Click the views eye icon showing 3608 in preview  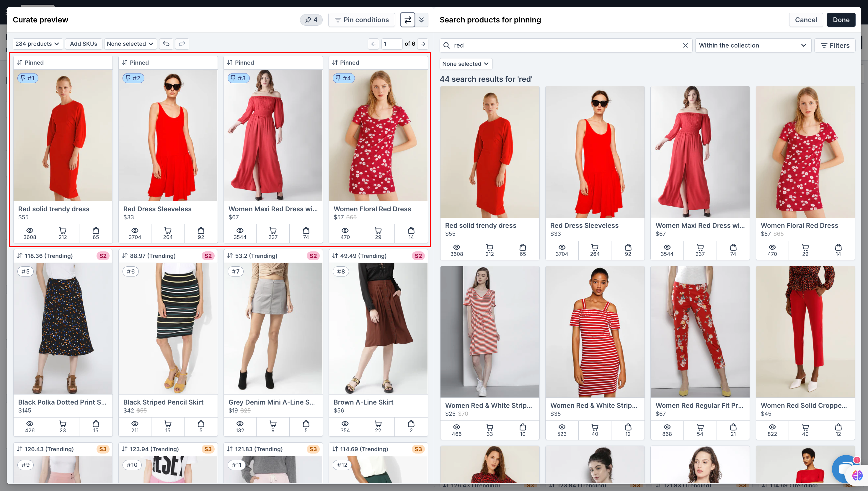(x=30, y=231)
